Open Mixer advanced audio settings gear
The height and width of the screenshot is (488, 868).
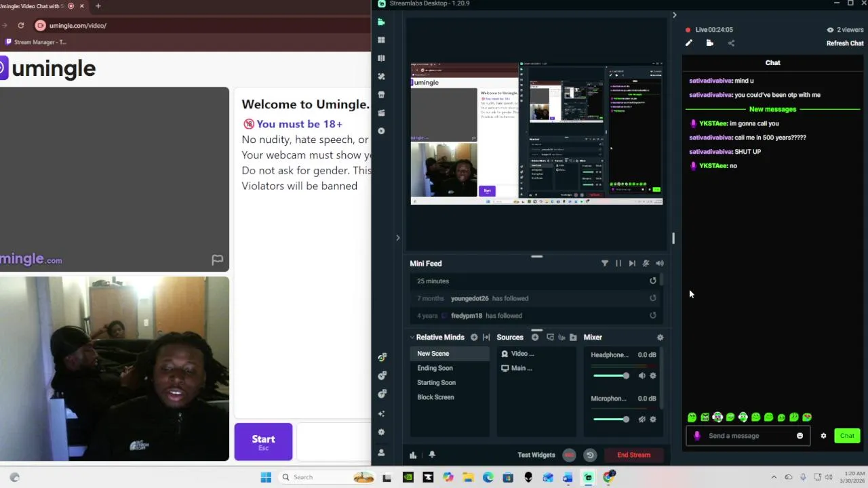pos(660,337)
